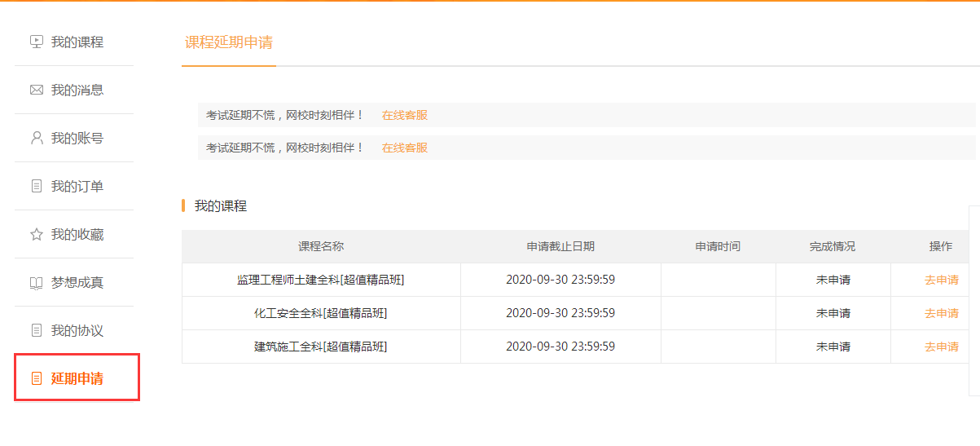Click the person icon for 我的账号
The image size is (980, 446).
(x=36, y=138)
